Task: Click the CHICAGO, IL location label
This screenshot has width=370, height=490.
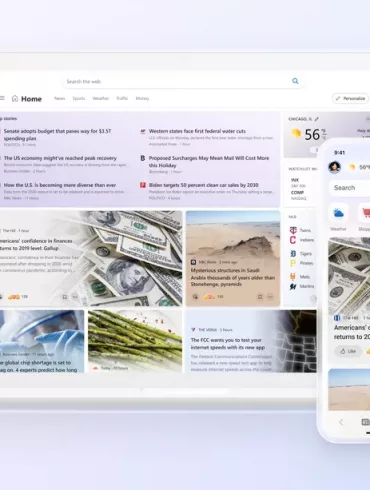Action: coord(300,119)
